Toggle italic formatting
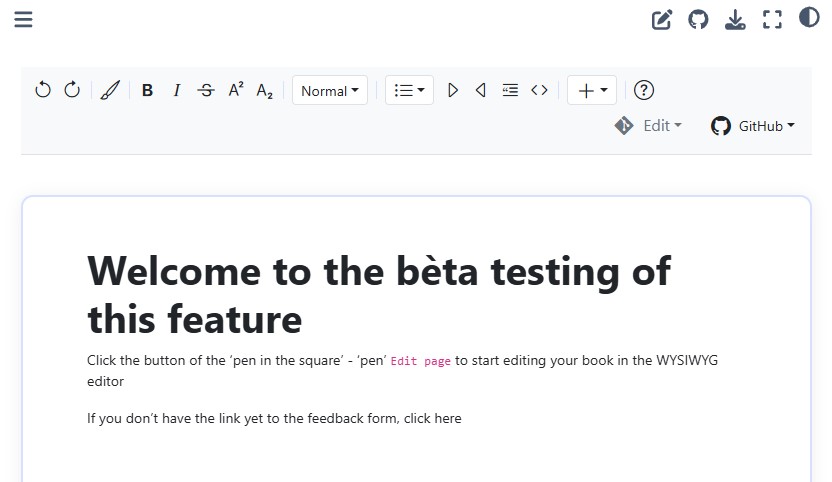This screenshot has width=832, height=482. pyautogui.click(x=177, y=90)
